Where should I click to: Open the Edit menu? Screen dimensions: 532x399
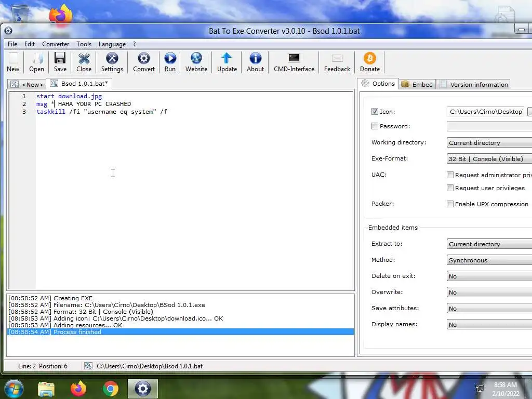click(30, 44)
